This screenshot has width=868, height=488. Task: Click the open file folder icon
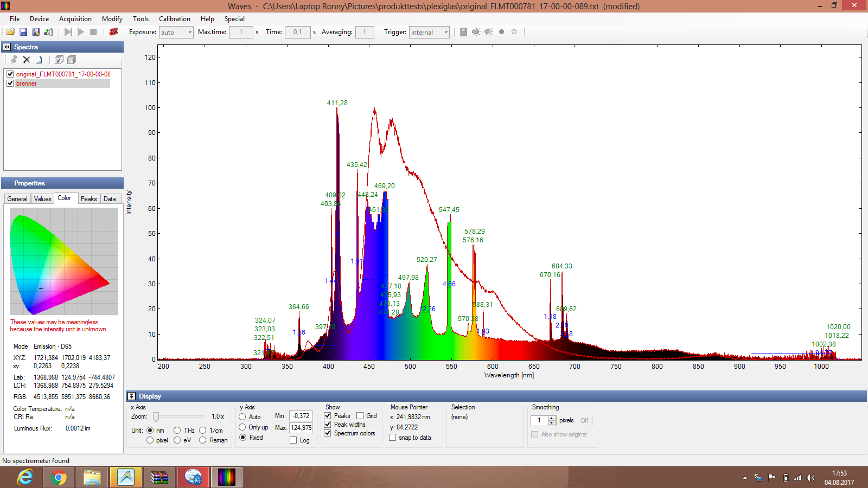[x=10, y=32]
